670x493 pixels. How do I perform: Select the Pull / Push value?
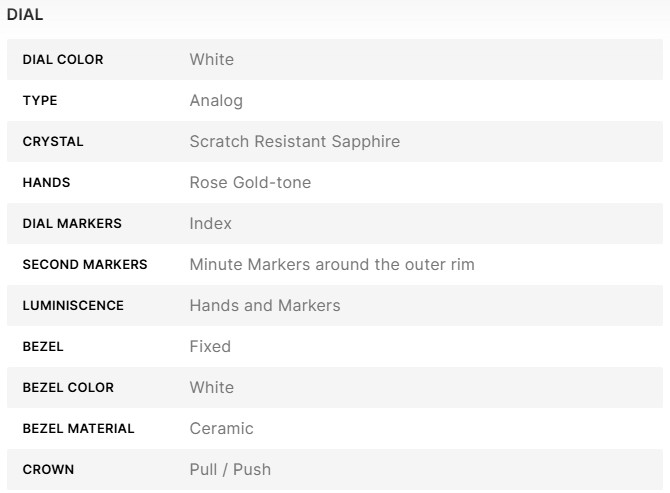click(230, 470)
